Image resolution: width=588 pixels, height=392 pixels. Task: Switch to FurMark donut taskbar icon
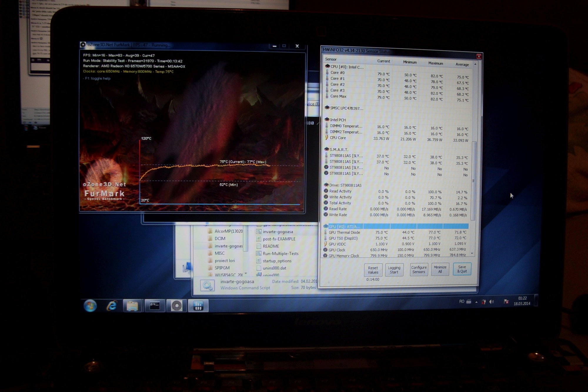tap(176, 306)
